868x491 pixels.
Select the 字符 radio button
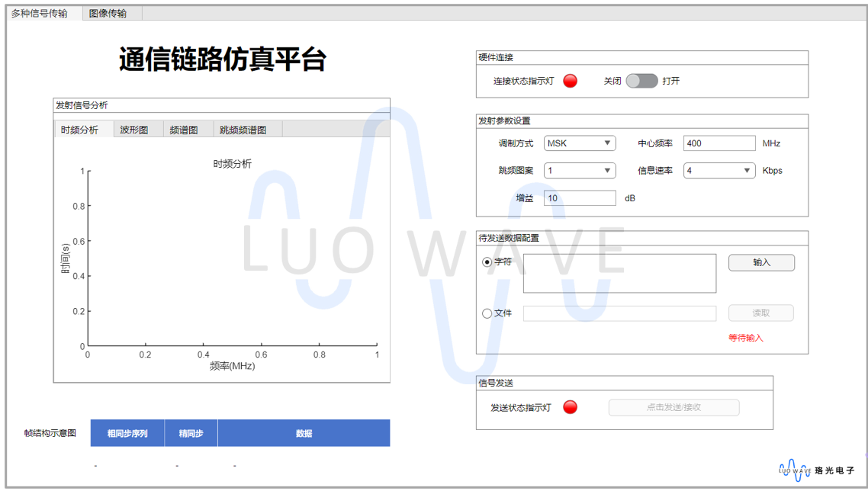[x=487, y=262]
